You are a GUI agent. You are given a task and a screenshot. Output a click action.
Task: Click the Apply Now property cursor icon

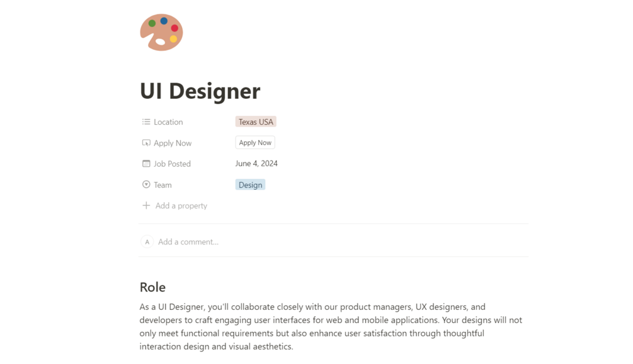pyautogui.click(x=146, y=143)
